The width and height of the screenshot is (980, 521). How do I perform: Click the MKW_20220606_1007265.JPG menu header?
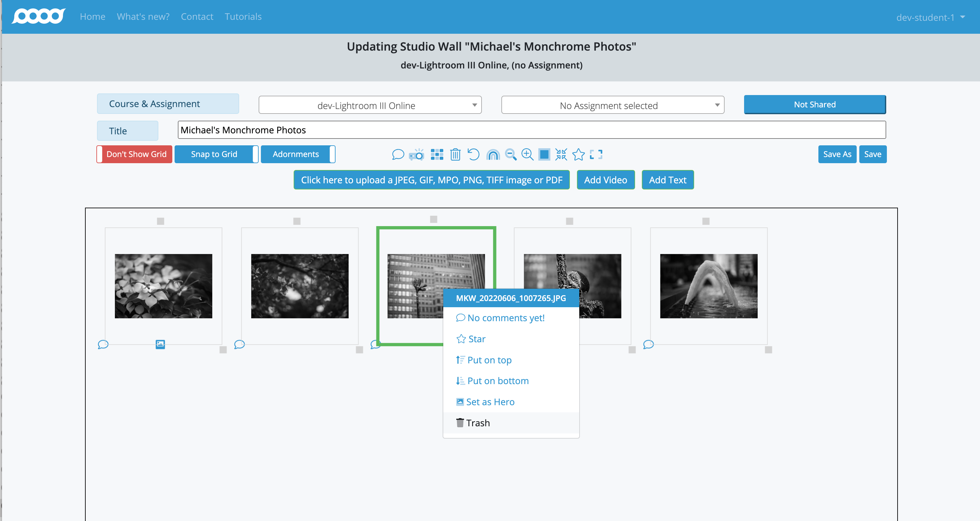(x=511, y=298)
